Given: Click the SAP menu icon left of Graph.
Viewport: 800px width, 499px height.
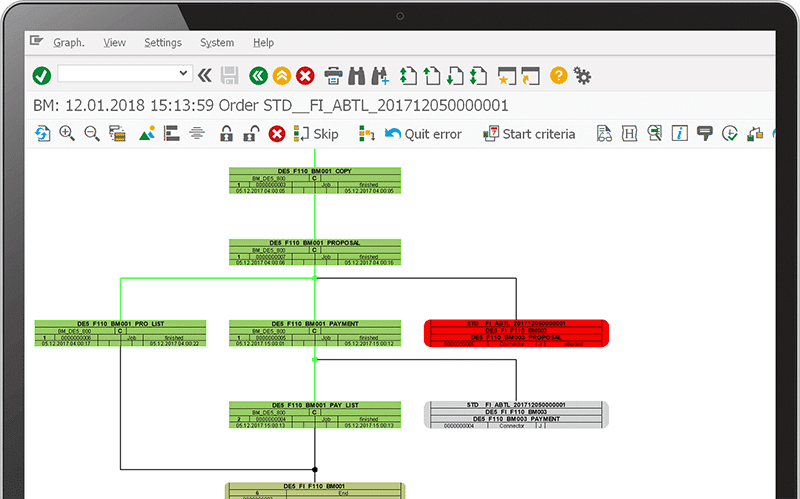Looking at the screenshot, I should coord(36,40).
